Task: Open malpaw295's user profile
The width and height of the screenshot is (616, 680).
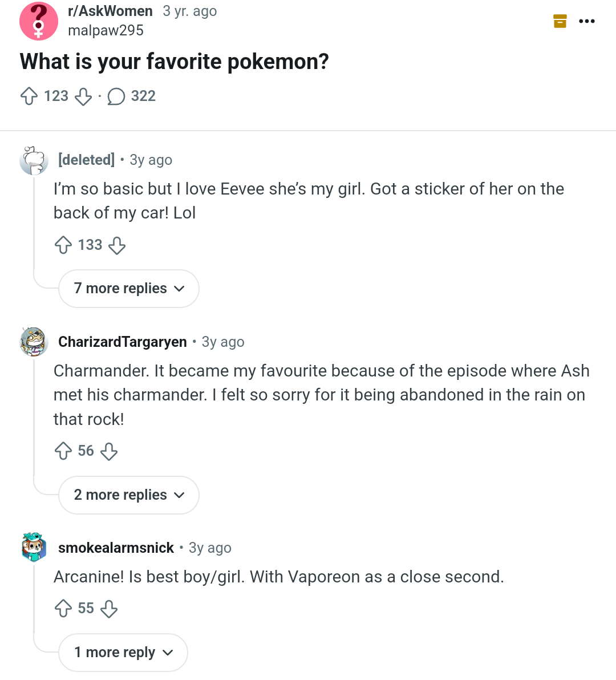Action: coord(106,31)
